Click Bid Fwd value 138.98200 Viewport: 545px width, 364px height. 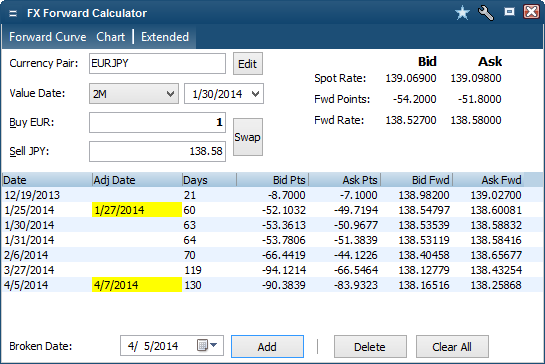[424, 195]
